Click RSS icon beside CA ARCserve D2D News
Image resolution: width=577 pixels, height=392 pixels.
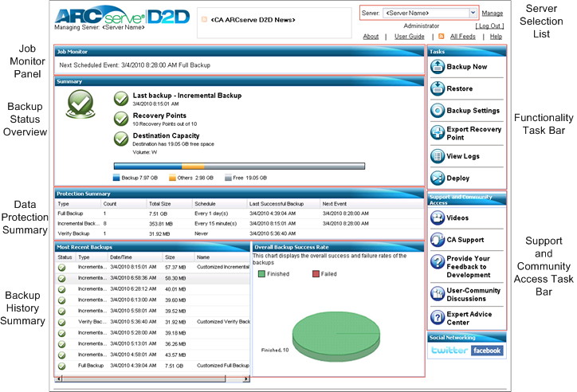coord(204,19)
